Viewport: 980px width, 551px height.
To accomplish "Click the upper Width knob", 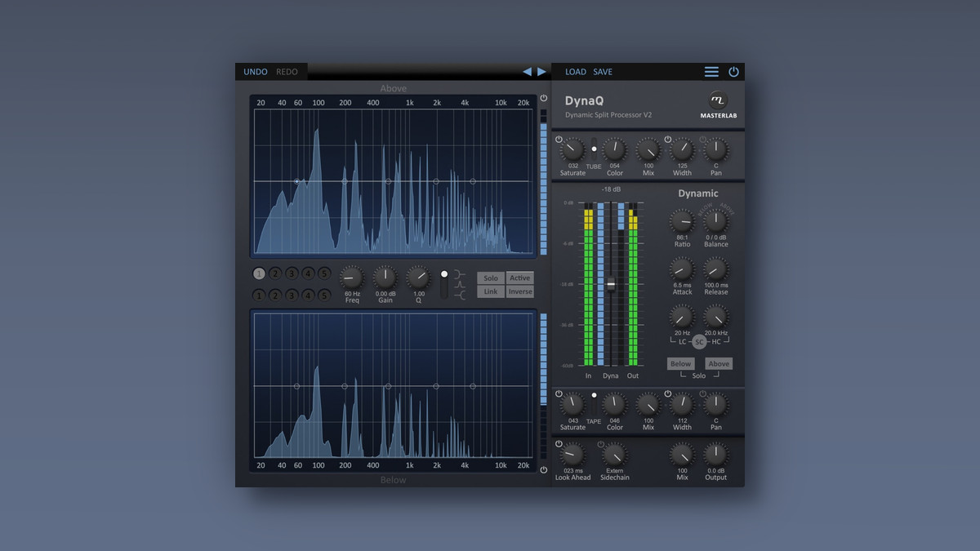I will [x=682, y=149].
